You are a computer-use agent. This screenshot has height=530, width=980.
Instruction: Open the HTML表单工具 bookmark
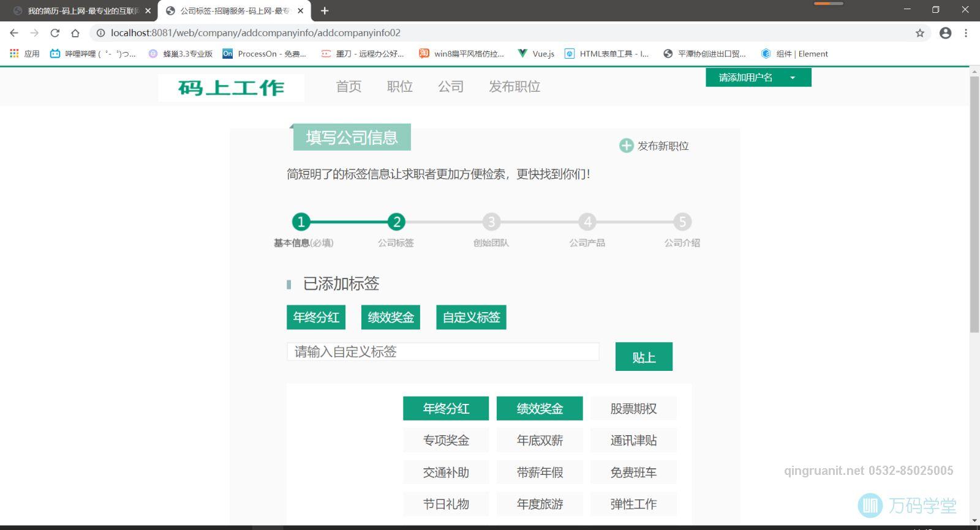pyautogui.click(x=607, y=54)
